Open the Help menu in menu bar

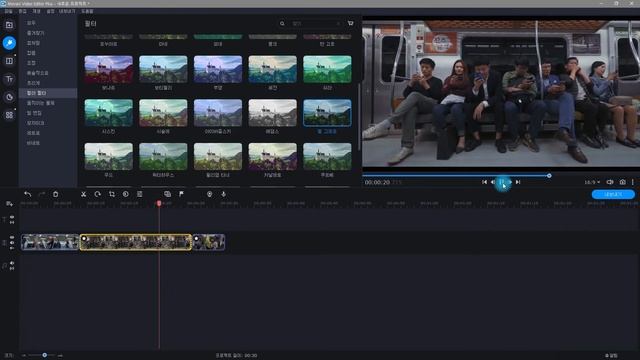[87, 11]
